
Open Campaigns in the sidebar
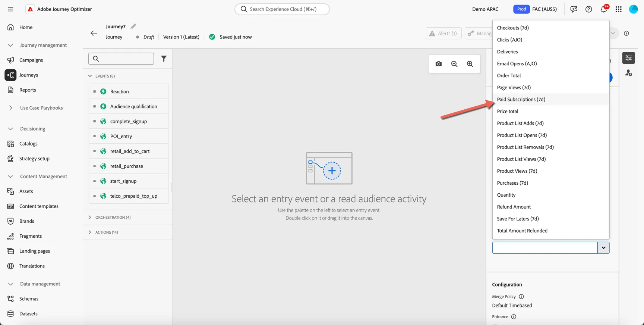pos(31,60)
